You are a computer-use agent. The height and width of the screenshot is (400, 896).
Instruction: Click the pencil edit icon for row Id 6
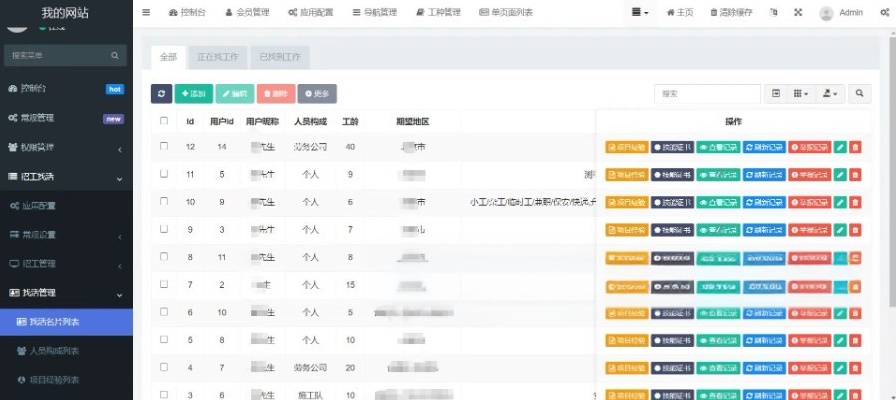click(840, 313)
